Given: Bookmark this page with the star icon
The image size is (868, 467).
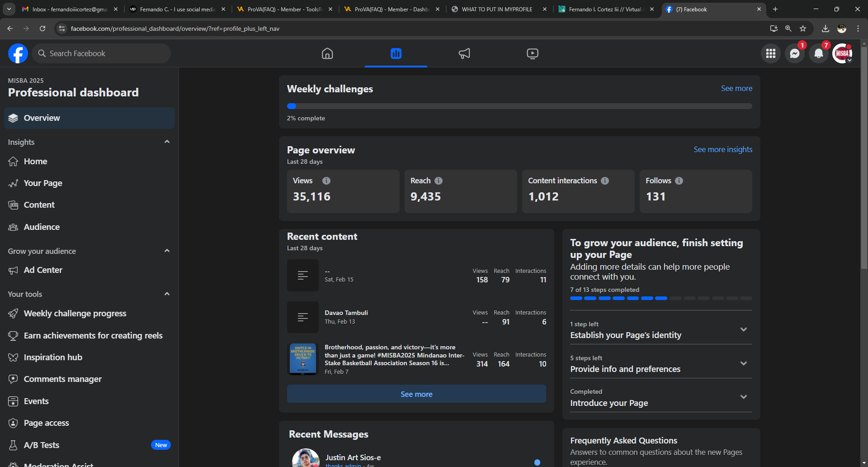Looking at the screenshot, I should click(803, 29).
